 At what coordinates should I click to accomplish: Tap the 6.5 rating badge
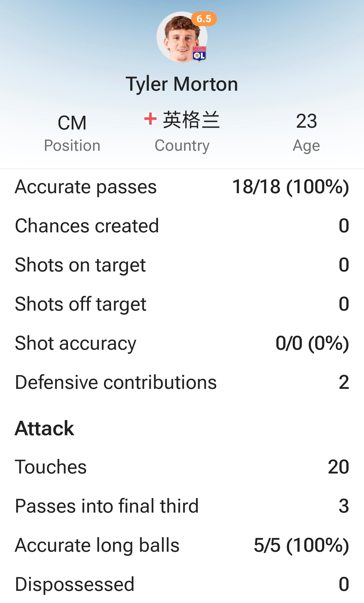pyautogui.click(x=204, y=19)
